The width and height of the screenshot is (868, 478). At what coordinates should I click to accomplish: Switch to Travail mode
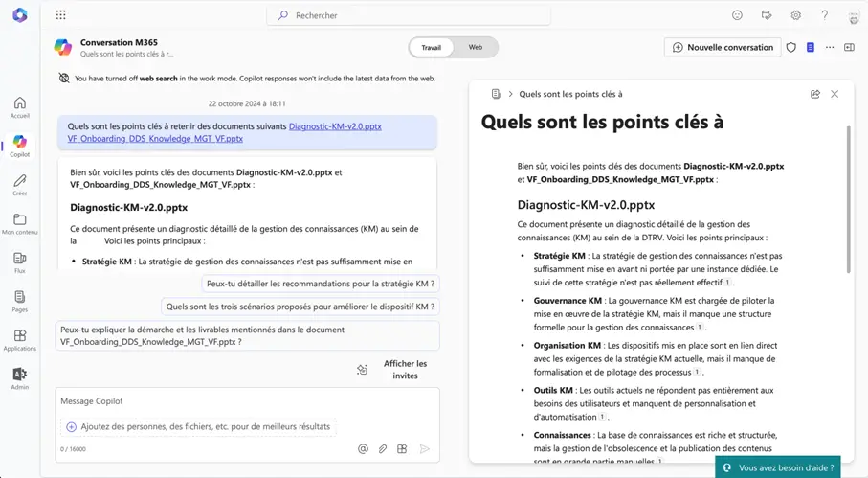[432, 48]
